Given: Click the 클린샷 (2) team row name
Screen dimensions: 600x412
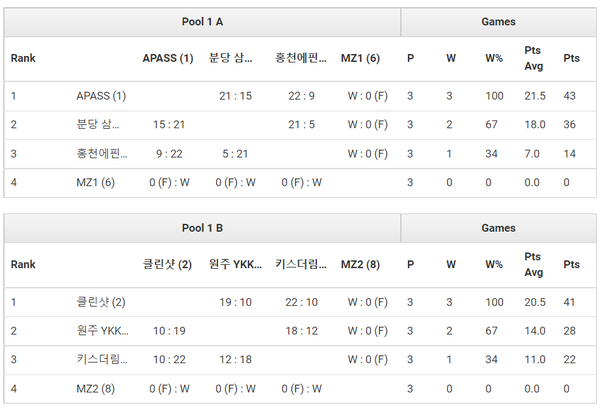Looking at the screenshot, I should (x=101, y=302).
